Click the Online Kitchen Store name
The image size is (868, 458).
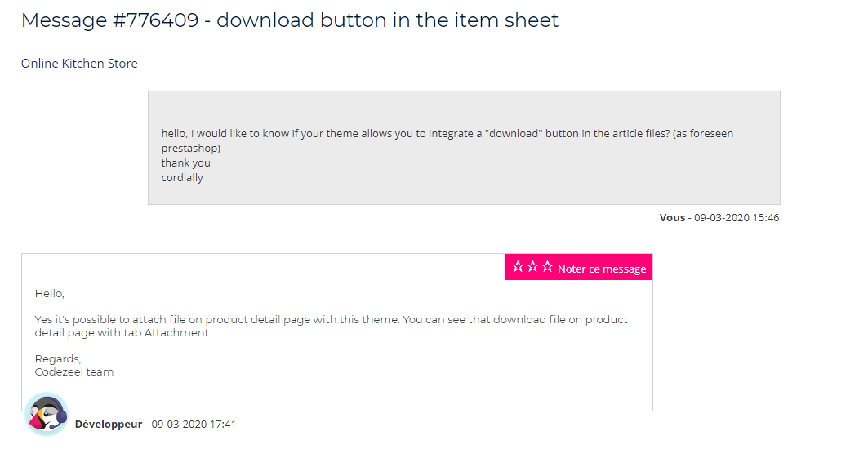coord(79,64)
